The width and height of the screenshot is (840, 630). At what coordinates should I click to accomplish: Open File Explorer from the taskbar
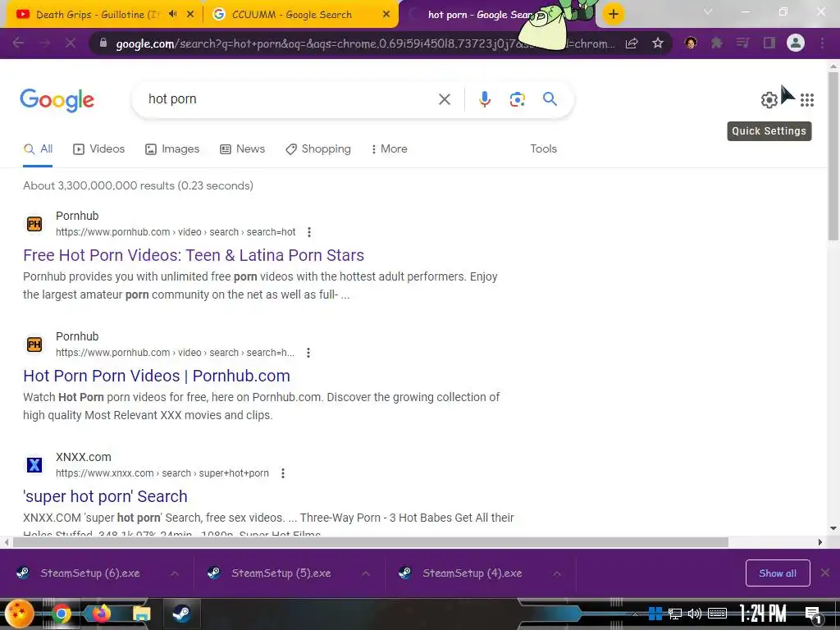pos(141,614)
